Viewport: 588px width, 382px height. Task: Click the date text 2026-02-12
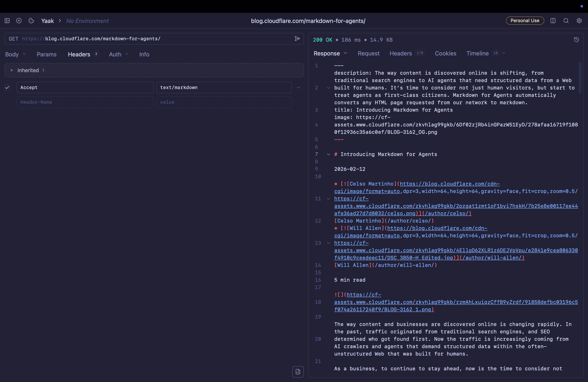[x=350, y=169]
